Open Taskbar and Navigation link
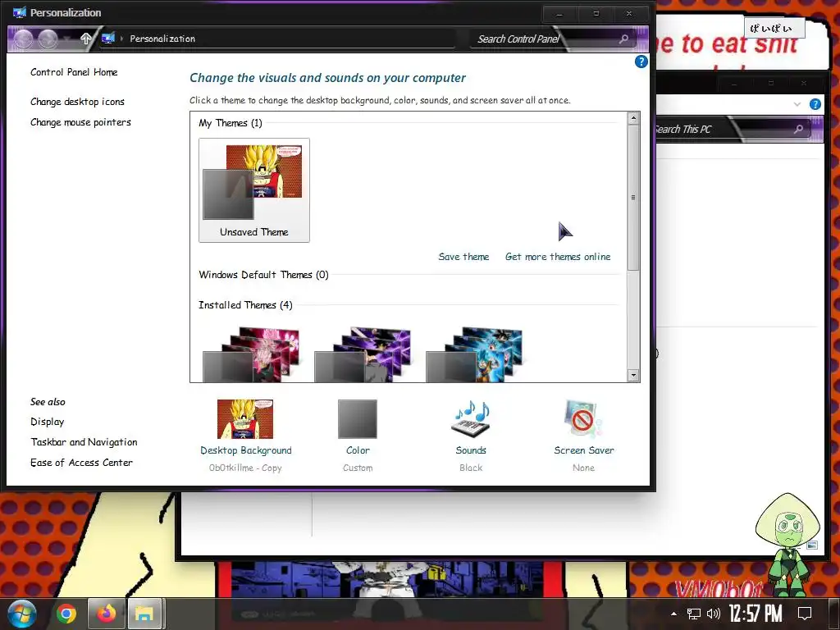 (x=84, y=442)
